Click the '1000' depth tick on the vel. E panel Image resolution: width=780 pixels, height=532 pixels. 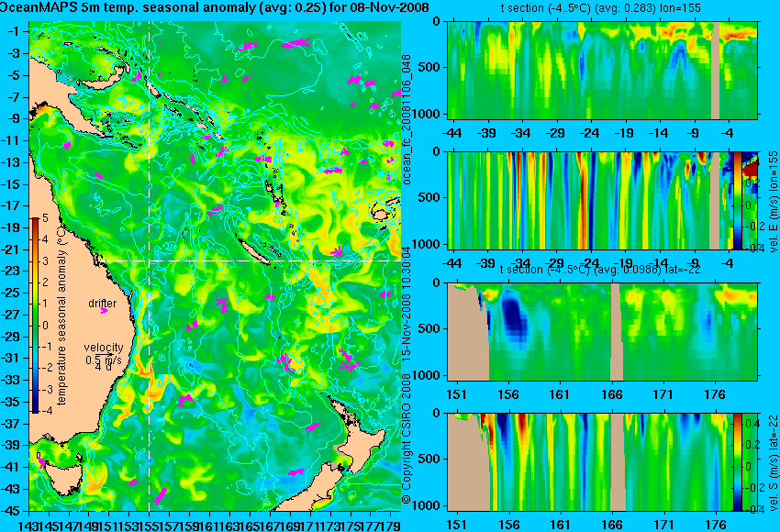[428, 245]
